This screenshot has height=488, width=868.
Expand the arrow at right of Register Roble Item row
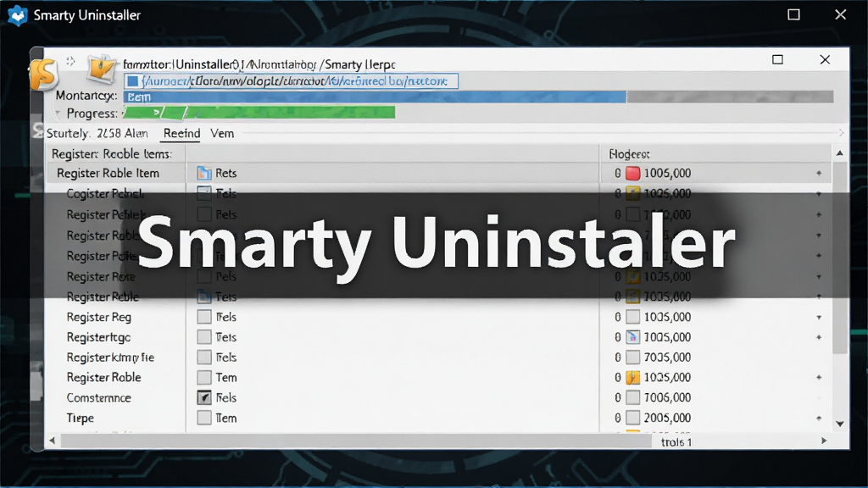(x=819, y=173)
